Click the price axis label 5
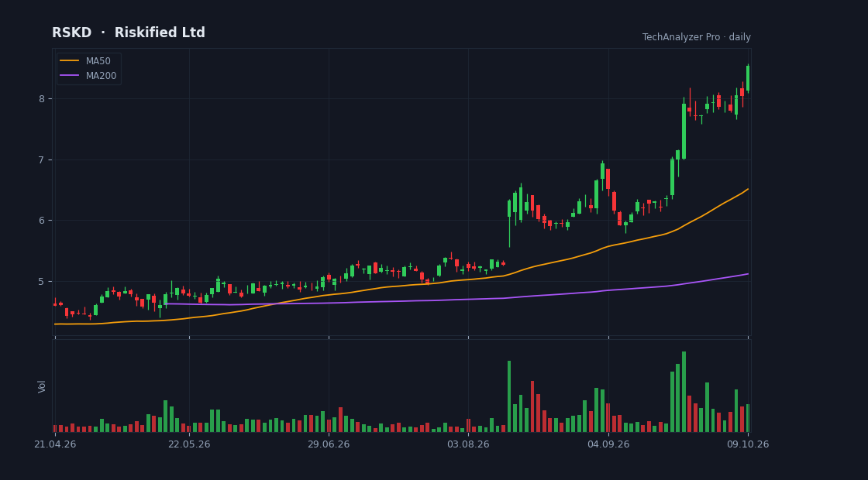 click(42, 282)
